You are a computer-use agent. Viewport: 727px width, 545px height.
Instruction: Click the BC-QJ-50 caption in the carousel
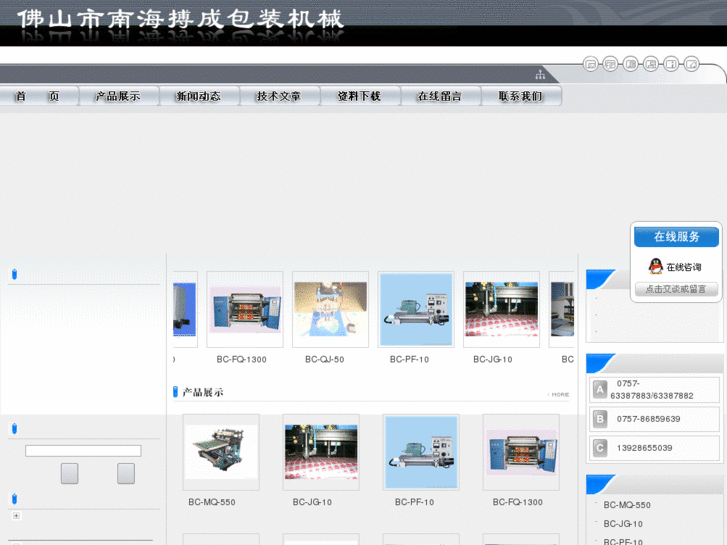click(325, 359)
